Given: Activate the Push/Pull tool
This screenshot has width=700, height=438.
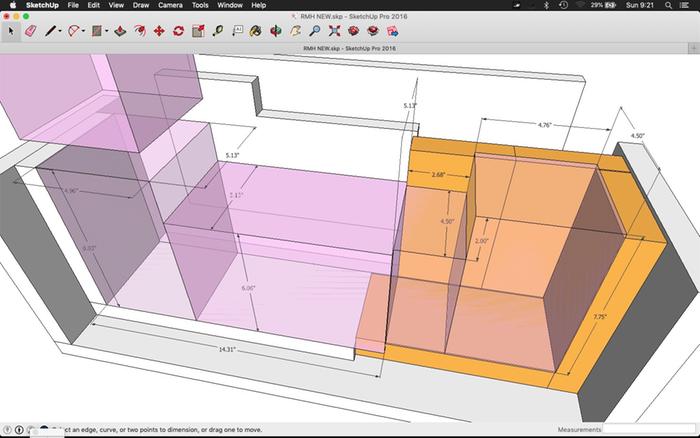Looking at the screenshot, I should (x=120, y=31).
